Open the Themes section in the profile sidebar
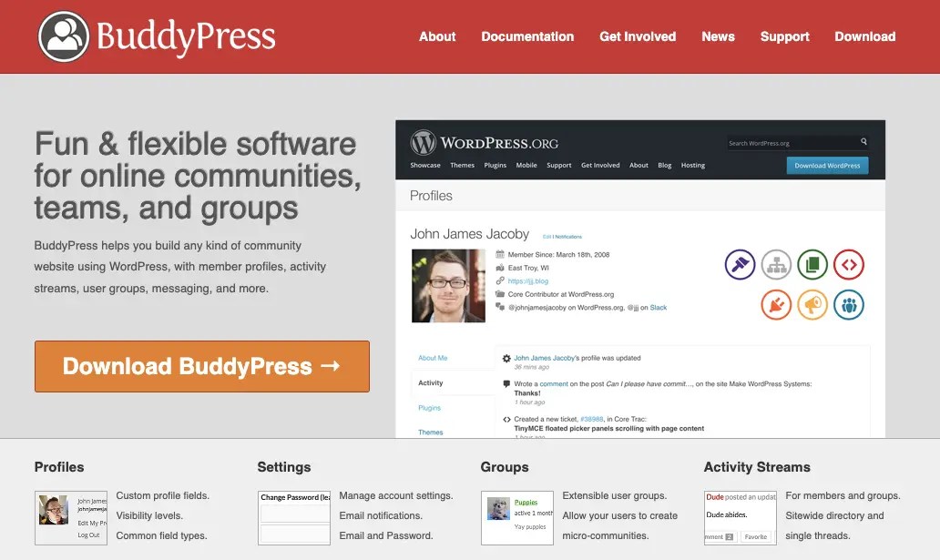The height and width of the screenshot is (560, 940). 430,432
